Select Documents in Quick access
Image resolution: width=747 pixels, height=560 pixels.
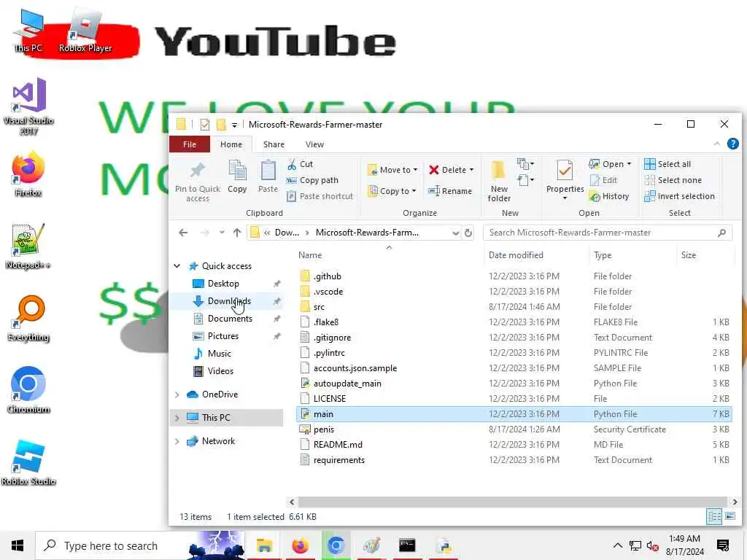click(230, 319)
